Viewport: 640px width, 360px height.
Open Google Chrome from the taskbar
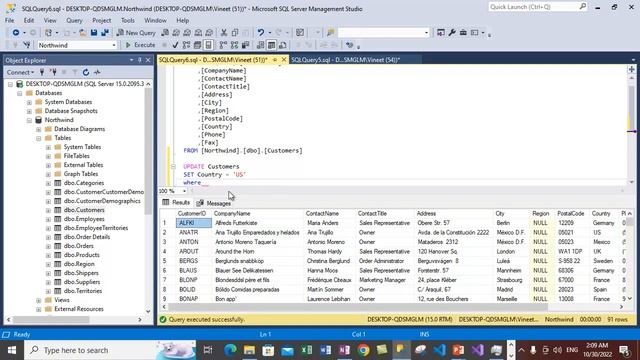coord(363,350)
